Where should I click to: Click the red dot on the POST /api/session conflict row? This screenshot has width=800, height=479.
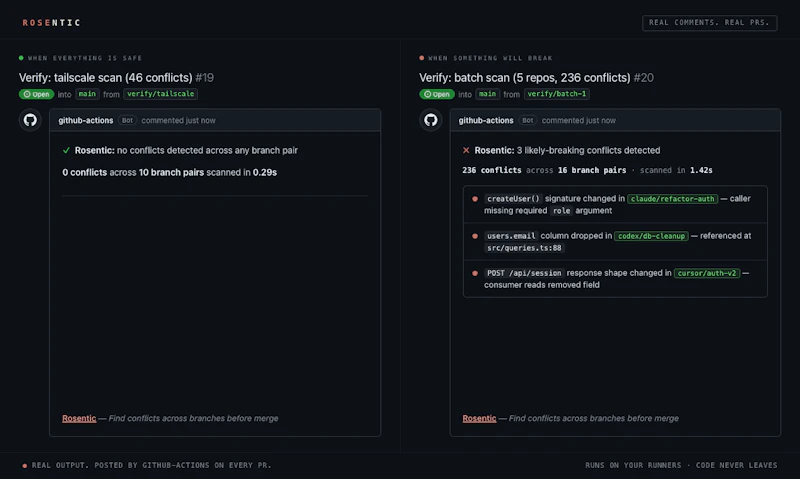point(475,273)
